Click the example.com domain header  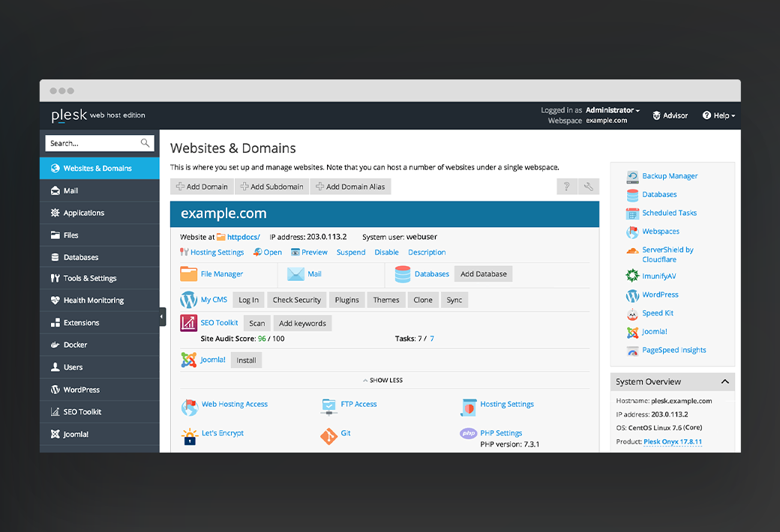pyautogui.click(x=385, y=214)
